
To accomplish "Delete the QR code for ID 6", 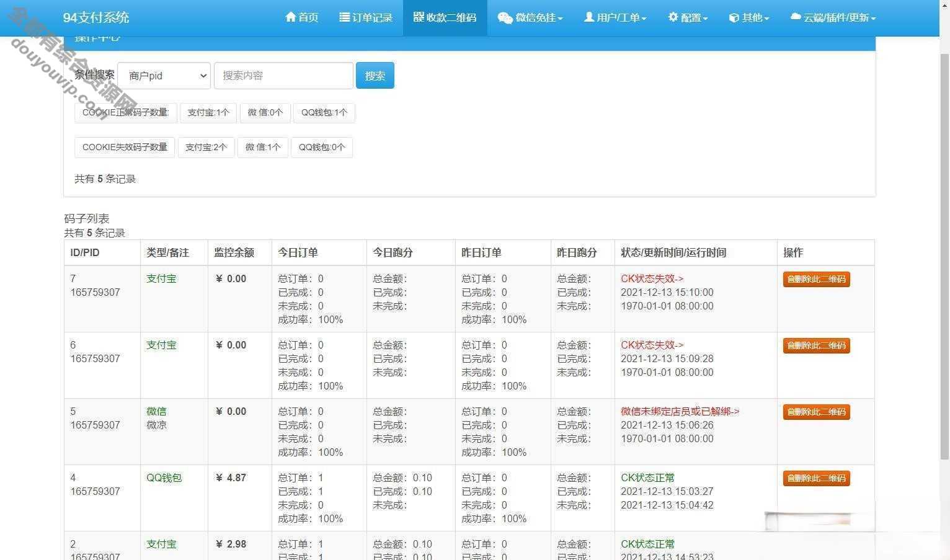I will pos(816,345).
